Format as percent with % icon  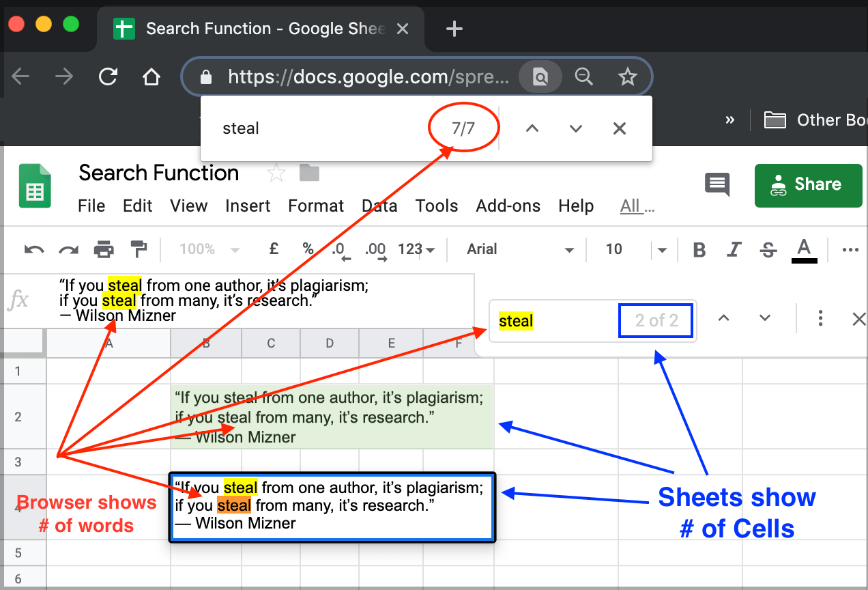[308, 249]
